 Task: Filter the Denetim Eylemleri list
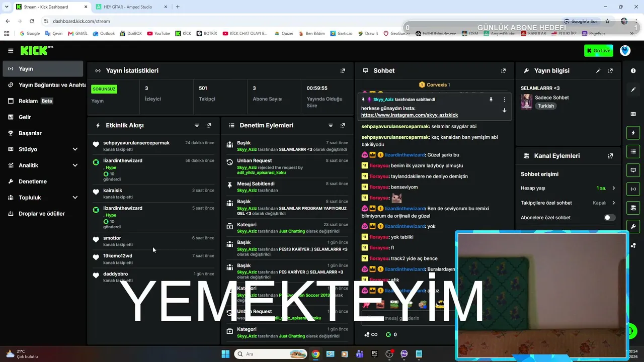pos(331,125)
